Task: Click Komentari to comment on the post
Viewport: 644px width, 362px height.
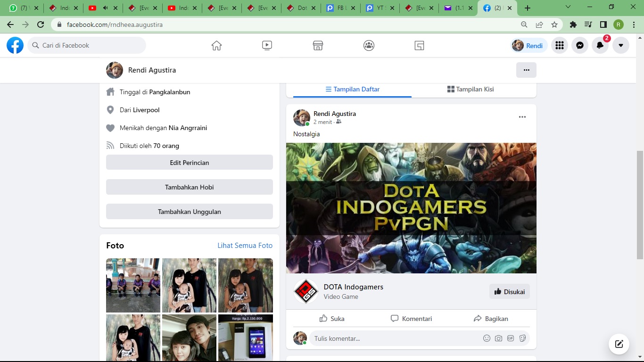Action: [x=411, y=319]
